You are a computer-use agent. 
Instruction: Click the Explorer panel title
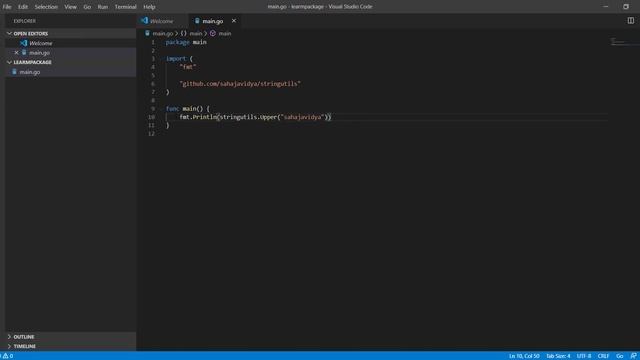click(x=24, y=21)
